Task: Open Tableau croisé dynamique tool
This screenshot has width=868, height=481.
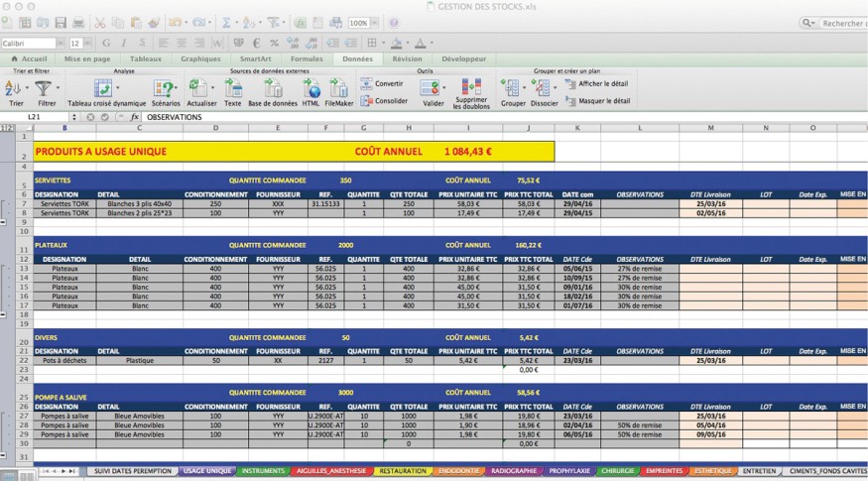Action: (103, 88)
